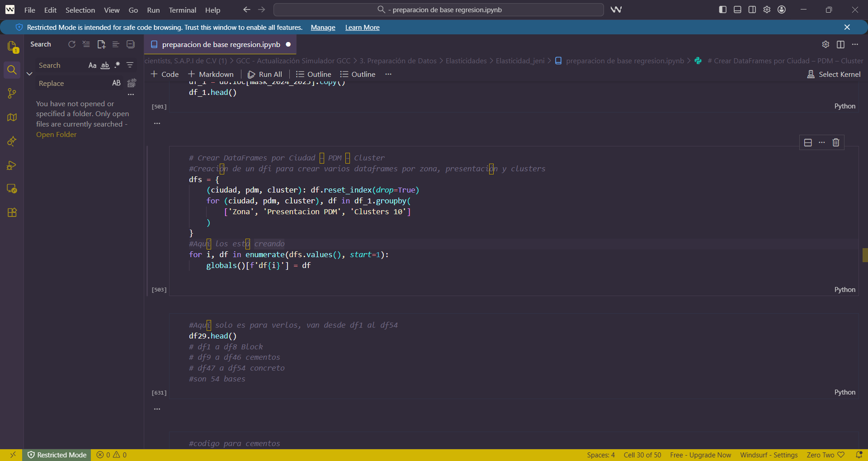The image size is (868, 461).
Task: Click the Open Folder link
Action: click(x=56, y=135)
